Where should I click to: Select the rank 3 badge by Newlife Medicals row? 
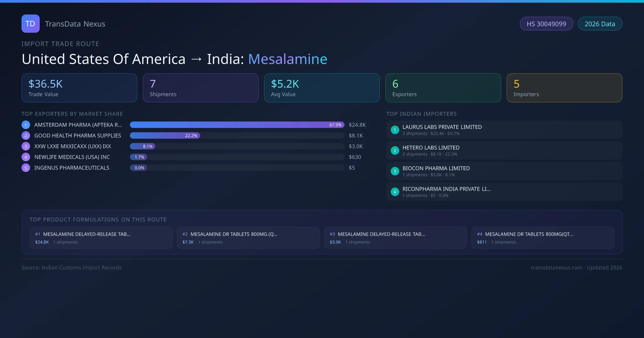pos(25,157)
